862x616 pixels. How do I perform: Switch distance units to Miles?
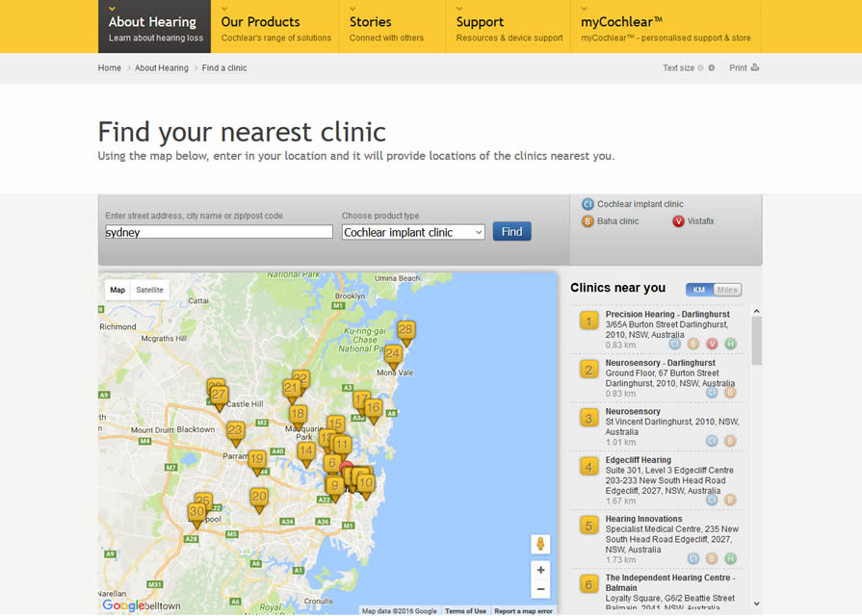pyautogui.click(x=727, y=290)
